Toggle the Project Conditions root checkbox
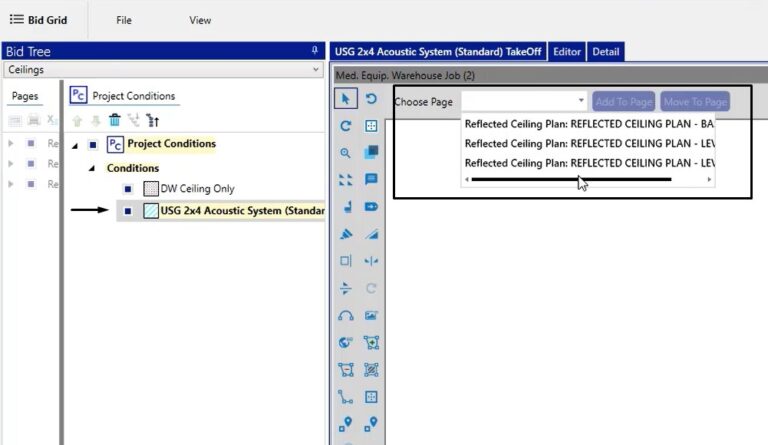Image resolution: width=768 pixels, height=445 pixels. [x=93, y=145]
